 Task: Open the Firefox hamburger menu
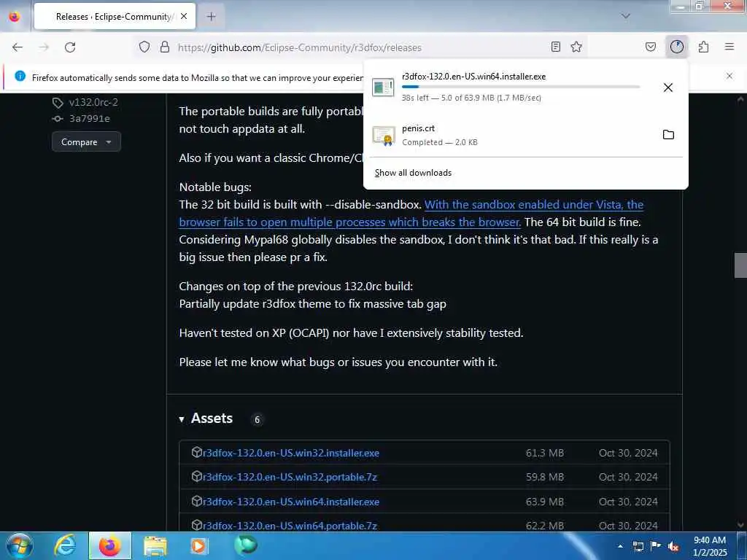point(729,47)
